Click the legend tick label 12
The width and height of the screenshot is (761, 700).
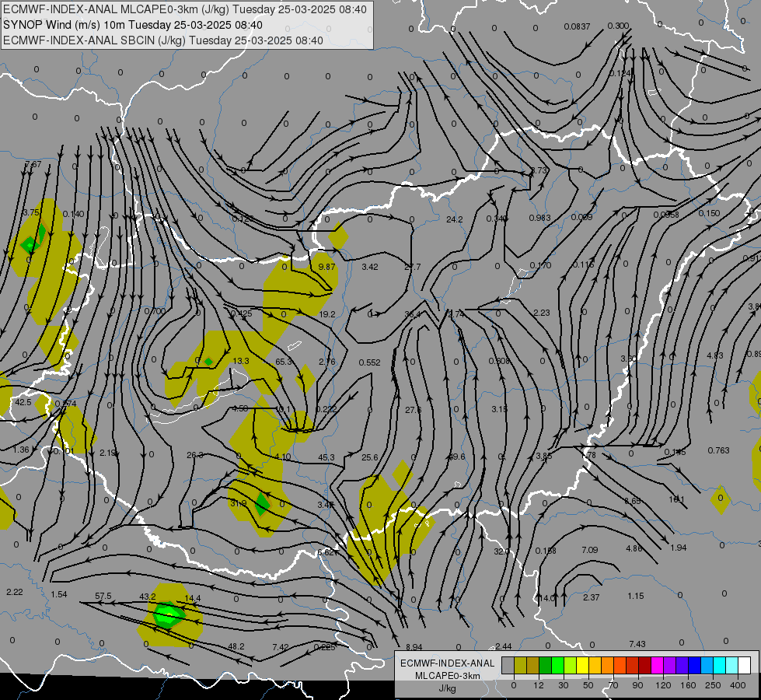[539, 685]
